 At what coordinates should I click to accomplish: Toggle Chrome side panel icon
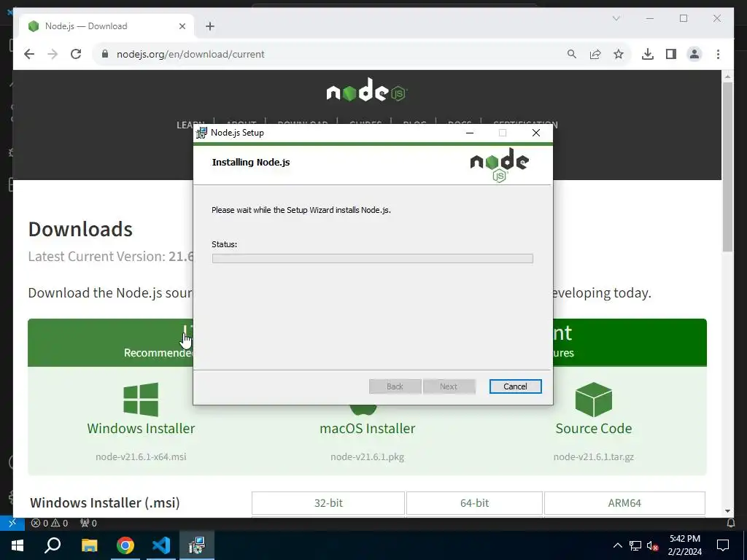pos(671,54)
